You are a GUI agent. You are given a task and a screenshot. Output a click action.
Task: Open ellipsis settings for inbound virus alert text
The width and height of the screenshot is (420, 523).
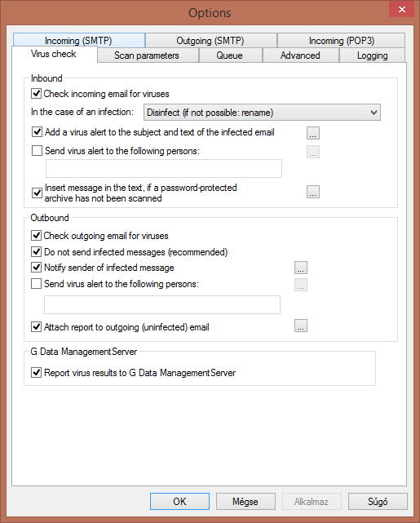click(x=313, y=133)
